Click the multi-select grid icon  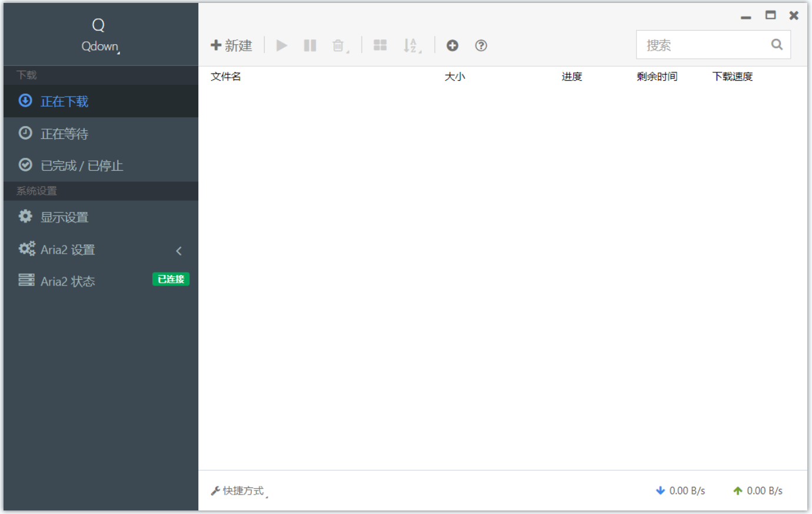(380, 45)
